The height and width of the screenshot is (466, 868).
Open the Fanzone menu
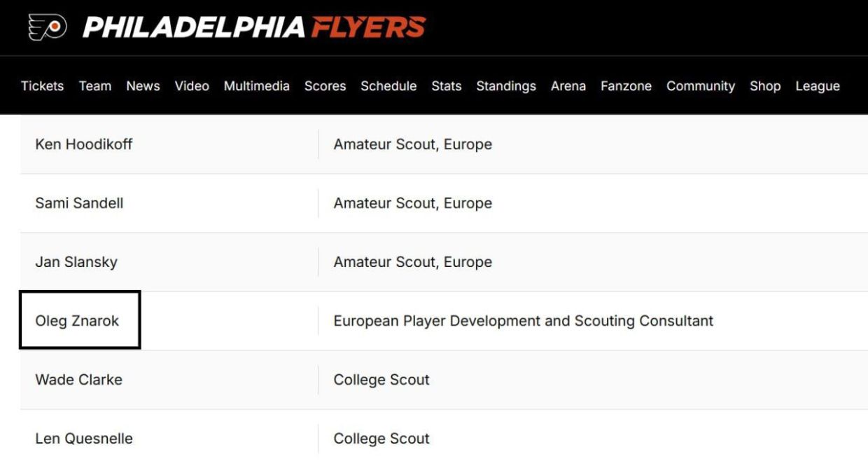coord(626,86)
